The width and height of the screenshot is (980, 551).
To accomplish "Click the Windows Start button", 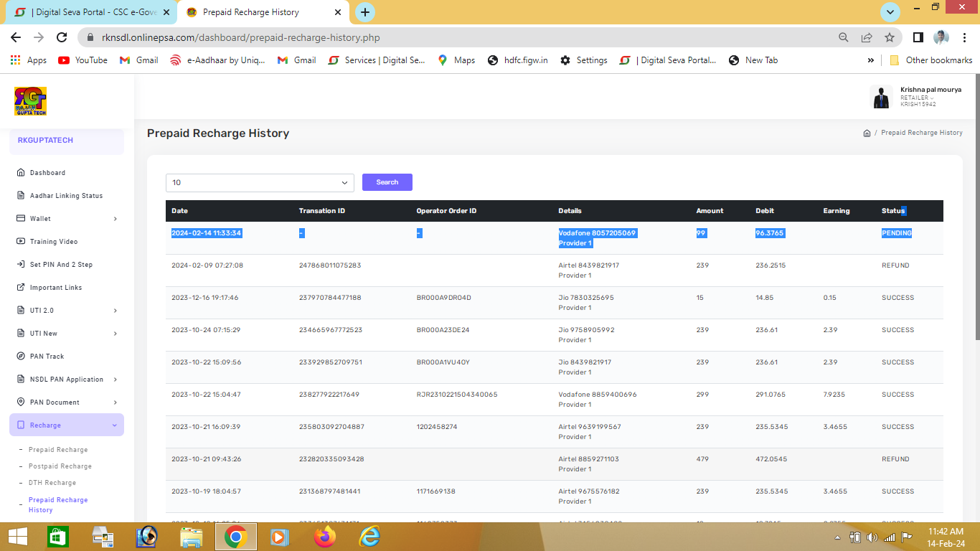I will [17, 536].
